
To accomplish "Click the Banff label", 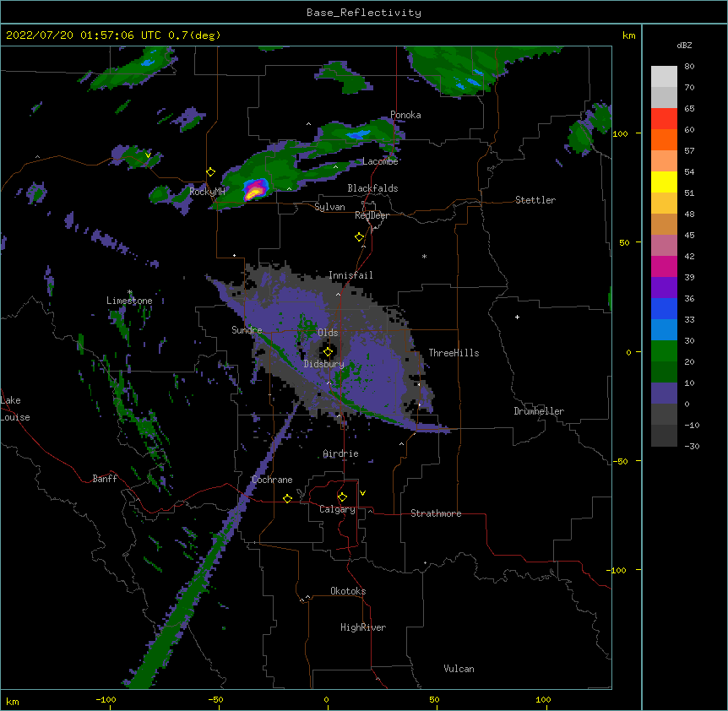I will tap(105, 479).
